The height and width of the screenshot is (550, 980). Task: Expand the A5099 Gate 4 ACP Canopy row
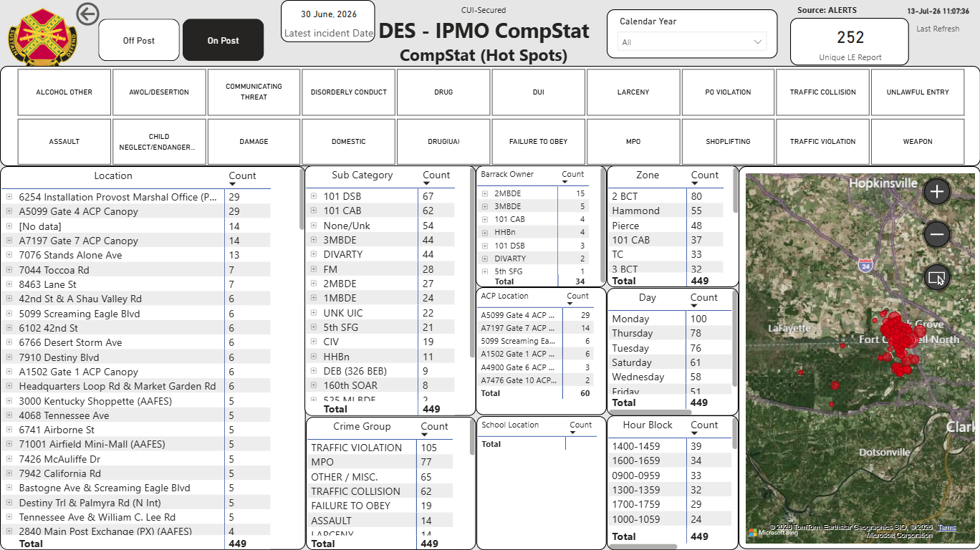[x=9, y=211]
